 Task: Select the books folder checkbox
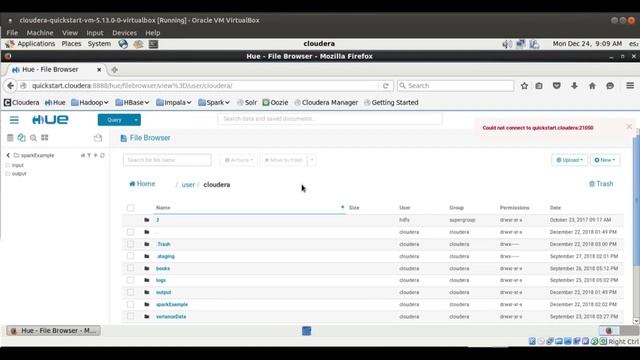131,268
